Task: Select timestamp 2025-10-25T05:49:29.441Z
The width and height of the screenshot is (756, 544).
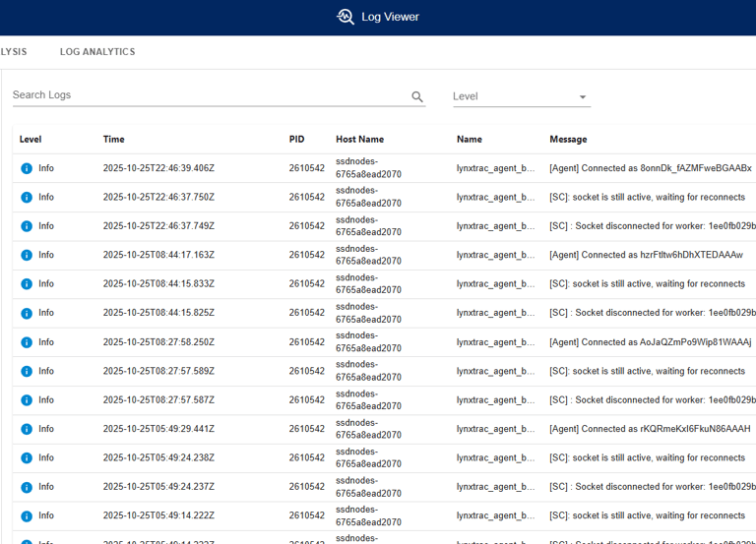Action: [x=158, y=429]
